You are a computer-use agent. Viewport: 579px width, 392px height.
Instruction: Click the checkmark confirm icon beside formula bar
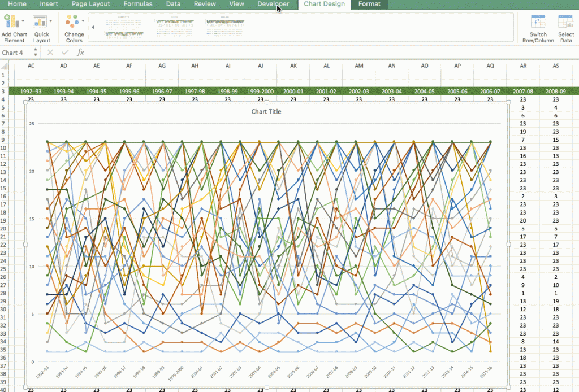click(64, 52)
